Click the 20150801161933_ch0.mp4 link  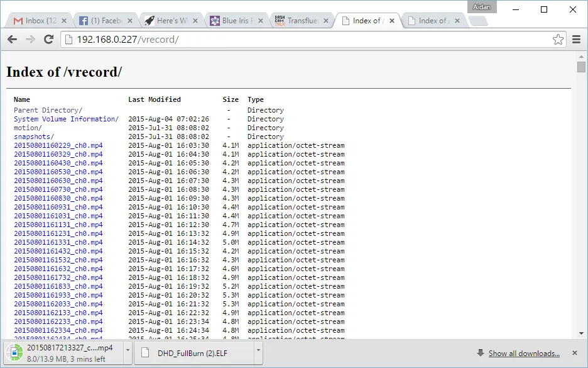coord(58,295)
